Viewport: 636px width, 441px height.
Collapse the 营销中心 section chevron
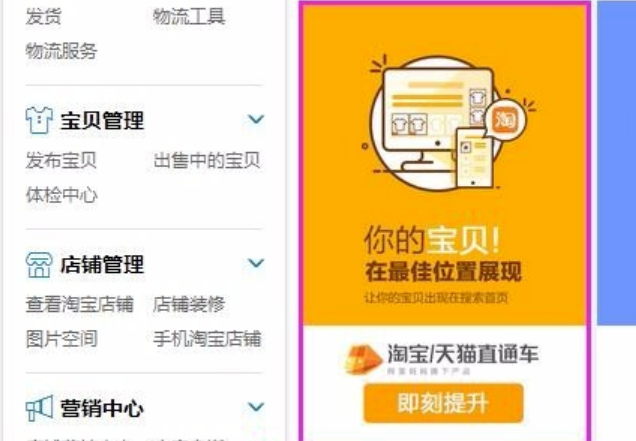tap(256, 407)
